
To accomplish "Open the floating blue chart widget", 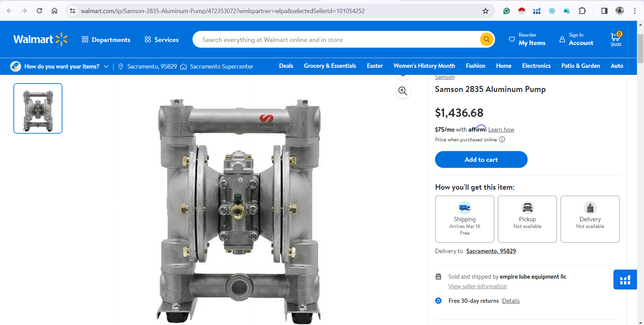I will [x=625, y=279].
